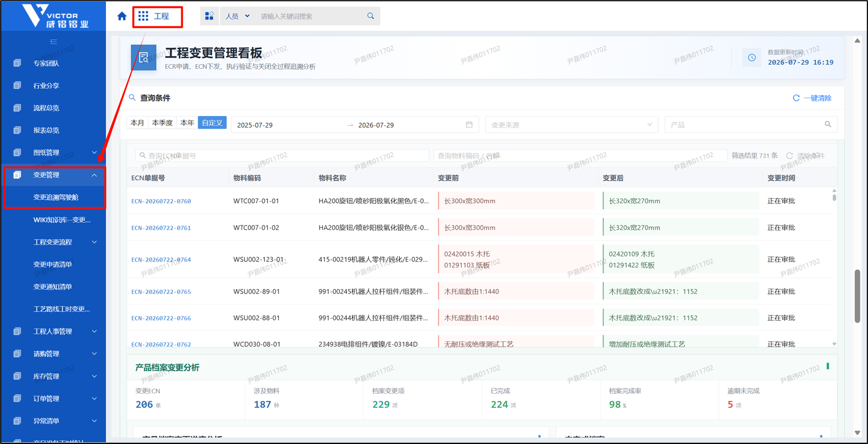Open 变更申请清单 in the sidebar

tap(52, 264)
